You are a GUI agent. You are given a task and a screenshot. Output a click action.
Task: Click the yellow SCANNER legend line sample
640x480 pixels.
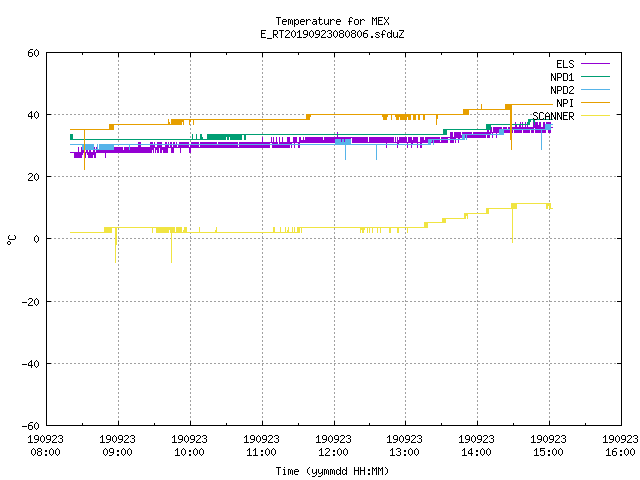[x=595, y=116]
